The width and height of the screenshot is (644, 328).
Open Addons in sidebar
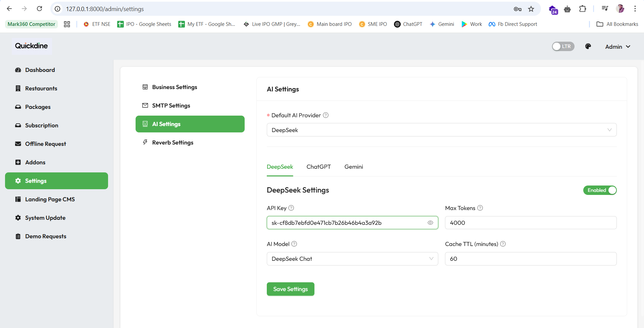[56, 162]
